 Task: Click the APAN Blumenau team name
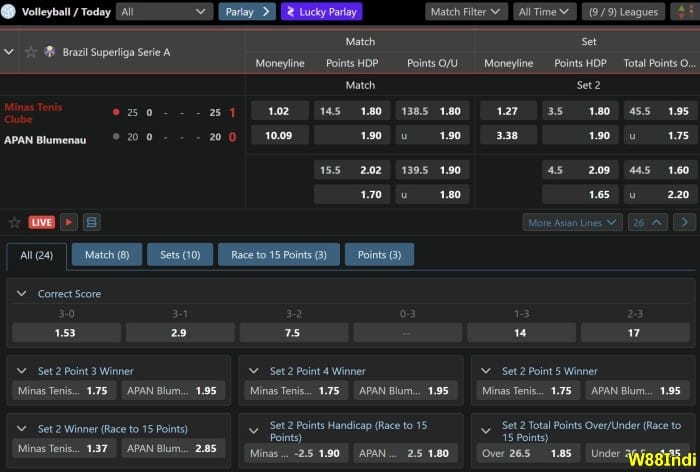[x=45, y=140]
